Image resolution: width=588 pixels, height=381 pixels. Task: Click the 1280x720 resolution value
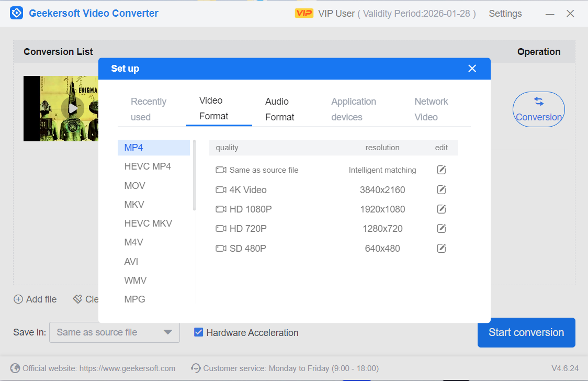click(x=382, y=228)
